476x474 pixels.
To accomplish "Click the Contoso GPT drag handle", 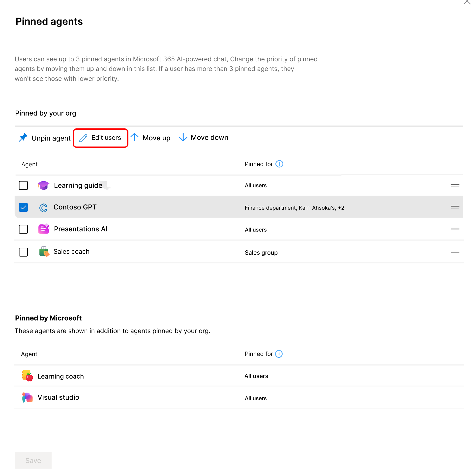I will click(455, 207).
